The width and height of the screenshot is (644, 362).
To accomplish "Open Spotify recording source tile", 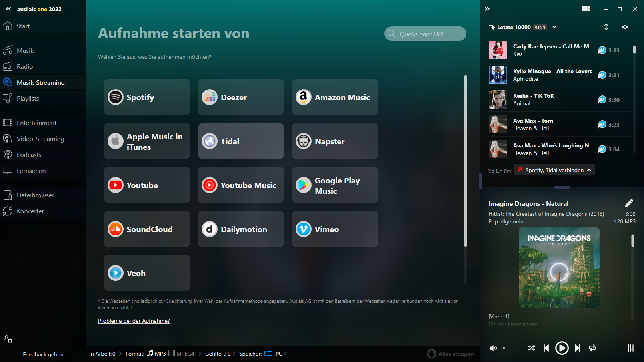I will 147,97.
